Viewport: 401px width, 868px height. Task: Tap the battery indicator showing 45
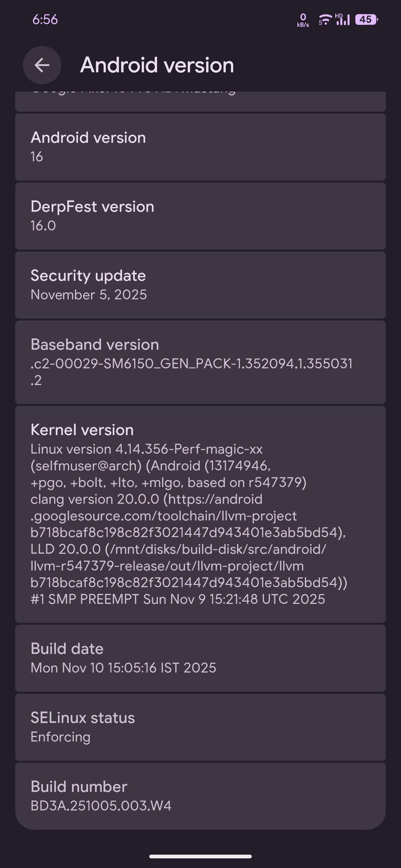(x=366, y=19)
